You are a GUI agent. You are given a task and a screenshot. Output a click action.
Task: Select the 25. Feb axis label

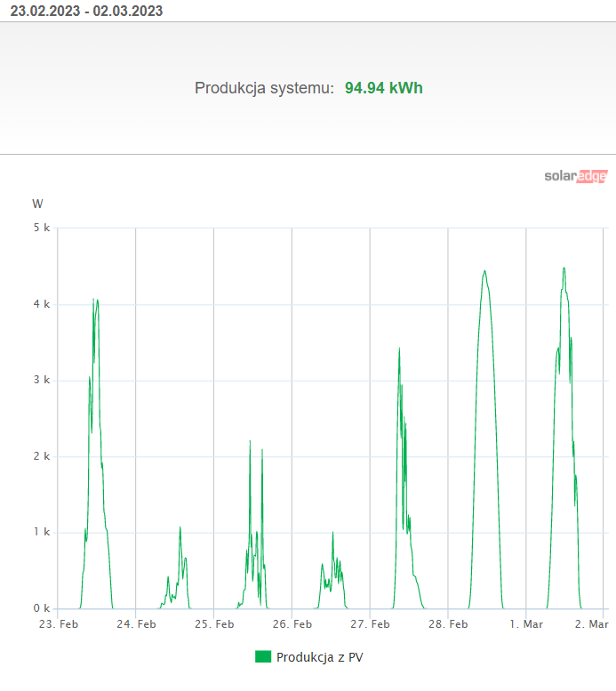coord(214,624)
